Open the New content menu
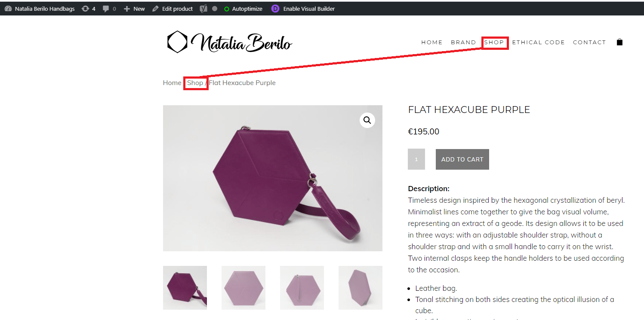Image resolution: width=644 pixels, height=320 pixels. pos(134,9)
